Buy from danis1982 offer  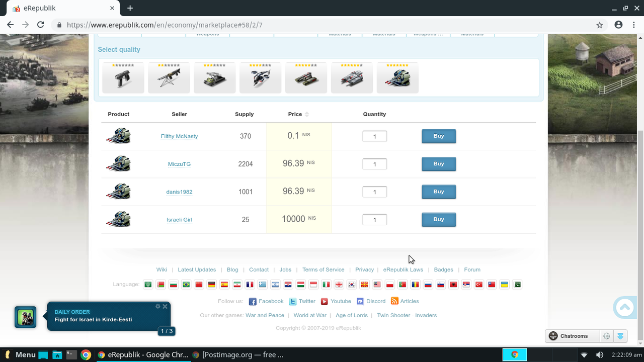coord(439,192)
